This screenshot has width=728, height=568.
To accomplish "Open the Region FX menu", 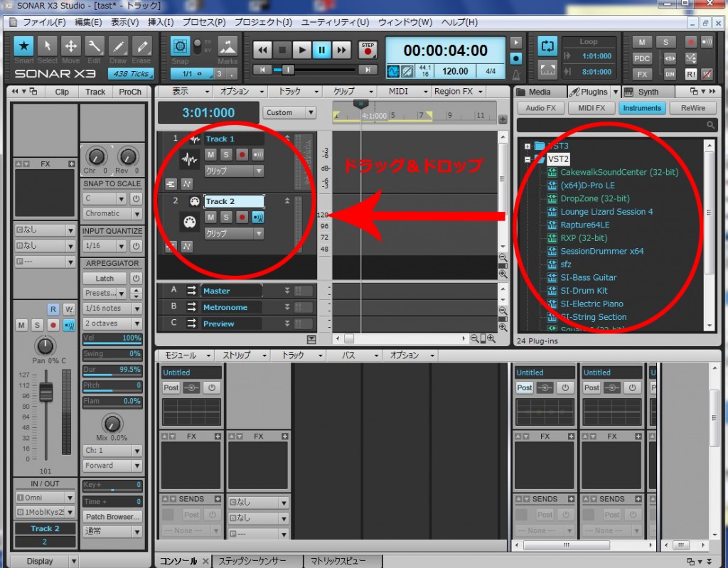I will pyautogui.click(x=459, y=92).
